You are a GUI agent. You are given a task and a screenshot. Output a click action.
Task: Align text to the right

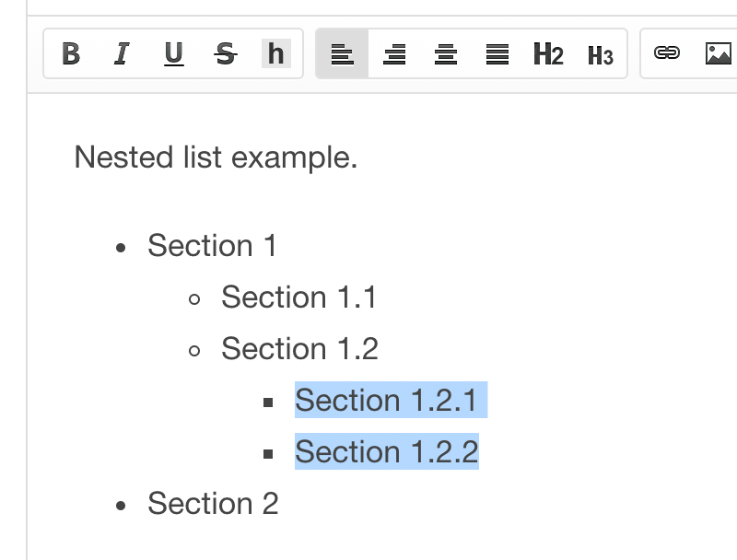point(394,53)
